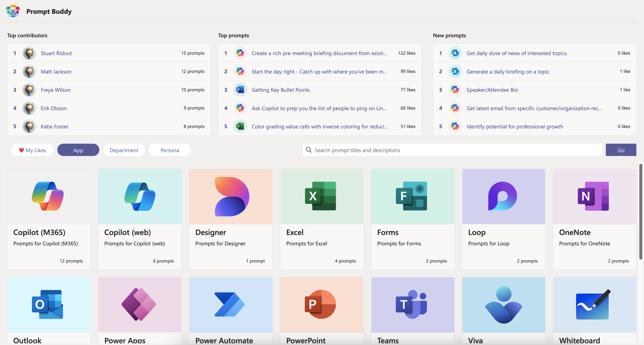Choose the Loop app tile icon
Screen dimensions: 644x345
pyautogui.click(x=503, y=196)
